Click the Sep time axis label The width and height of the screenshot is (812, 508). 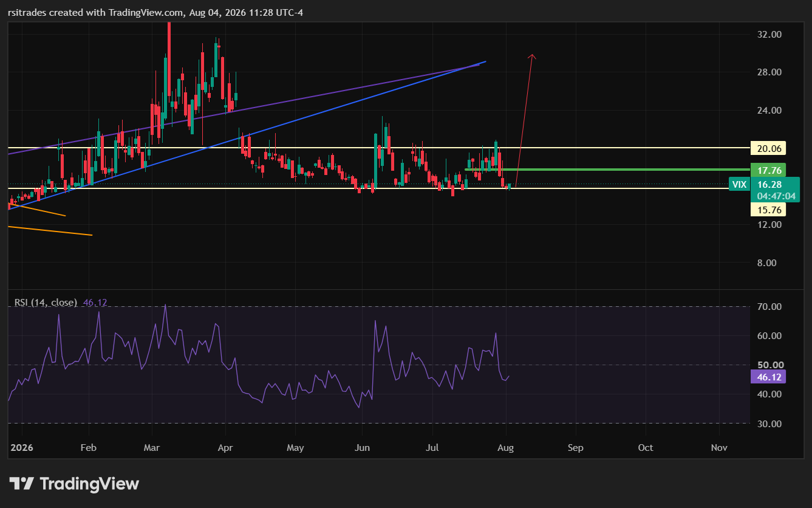pyautogui.click(x=575, y=448)
